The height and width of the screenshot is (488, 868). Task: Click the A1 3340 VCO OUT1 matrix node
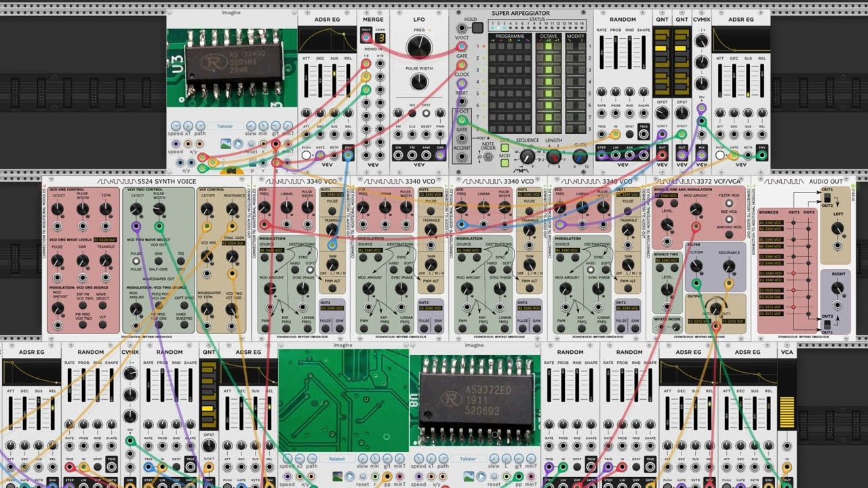(x=793, y=222)
